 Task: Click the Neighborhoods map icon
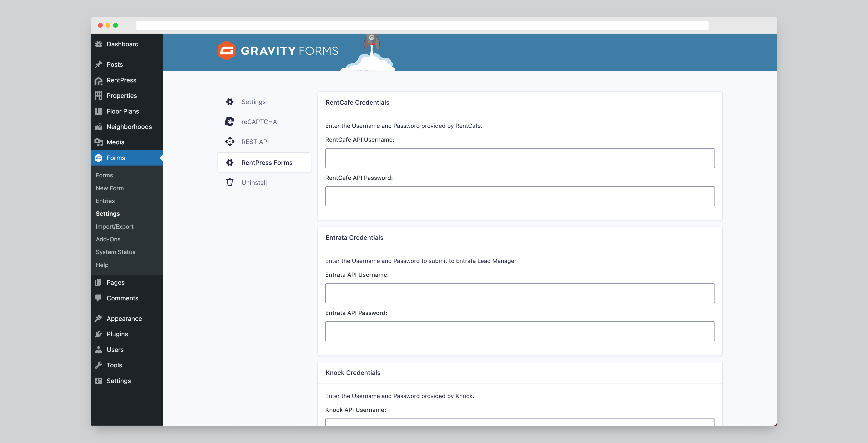pyautogui.click(x=98, y=127)
